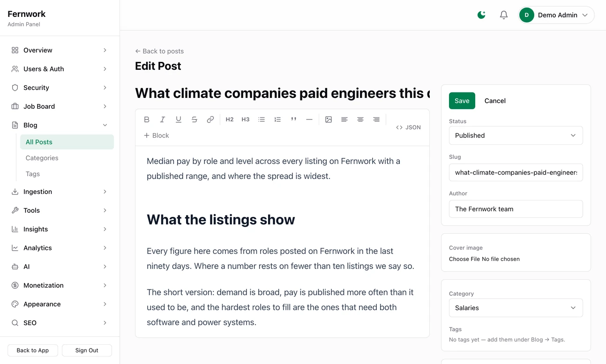Edit the Slug field
The height and width of the screenshot is (364, 606).
(516, 172)
